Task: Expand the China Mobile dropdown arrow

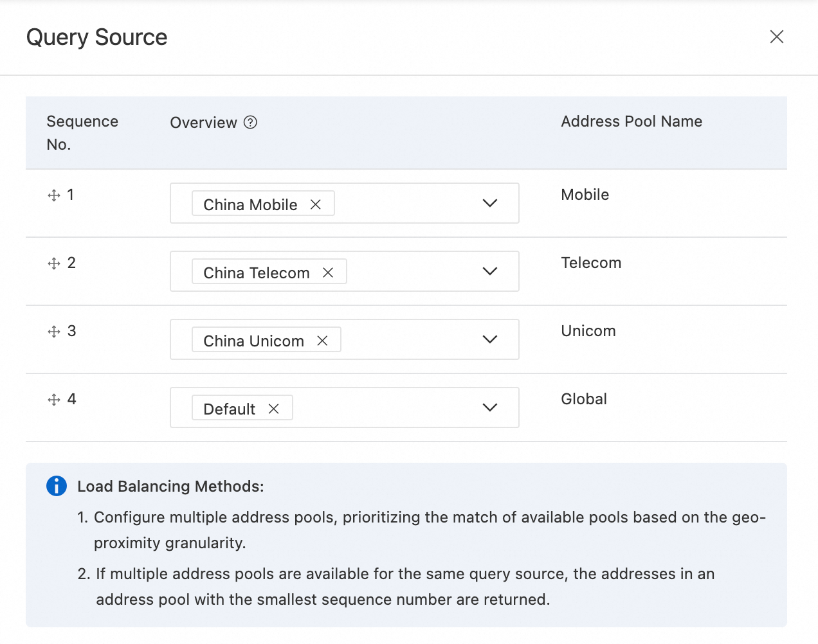Action: (x=490, y=203)
